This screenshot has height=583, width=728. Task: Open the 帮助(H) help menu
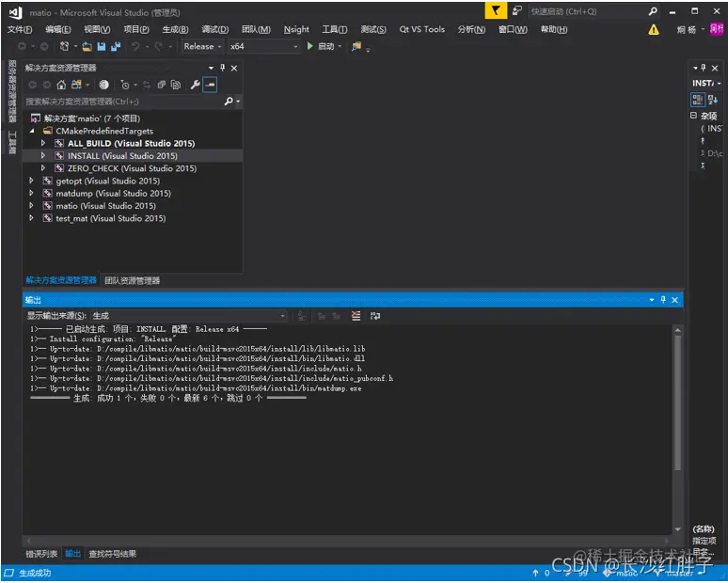point(554,30)
